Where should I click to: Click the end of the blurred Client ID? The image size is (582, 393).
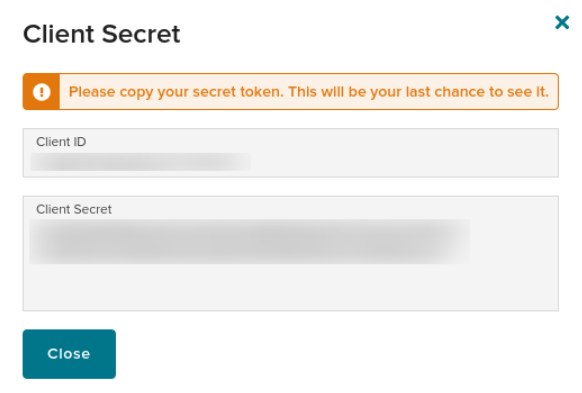point(243,162)
